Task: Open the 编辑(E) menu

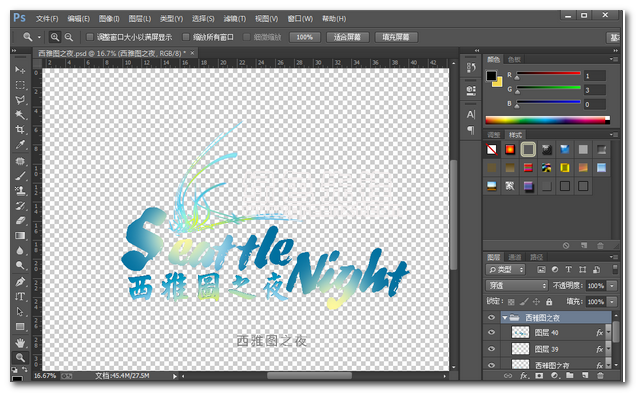Action: point(78,19)
